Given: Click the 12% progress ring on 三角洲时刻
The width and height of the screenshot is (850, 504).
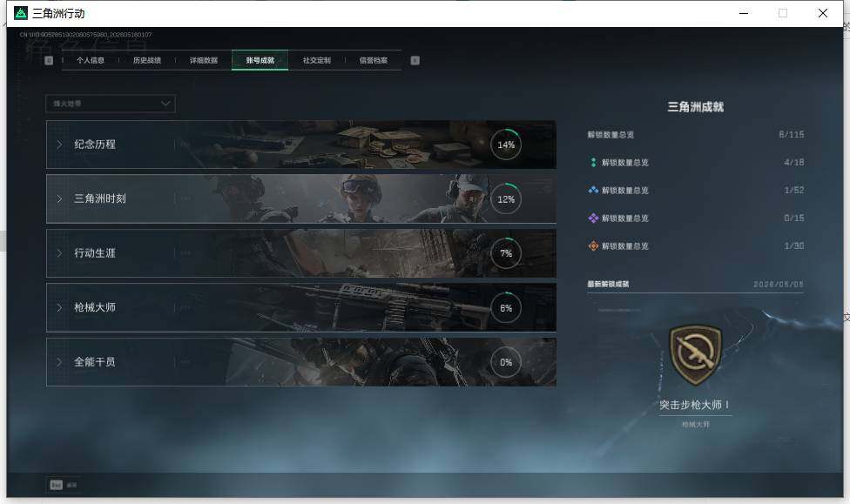Looking at the screenshot, I should click(506, 198).
